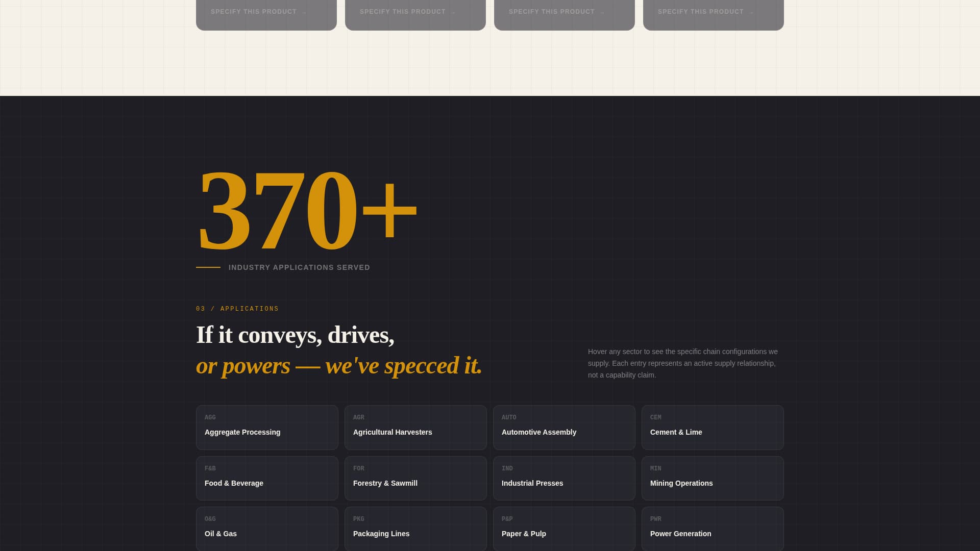Select the Mining Operations card
980x551 pixels.
[x=712, y=478]
